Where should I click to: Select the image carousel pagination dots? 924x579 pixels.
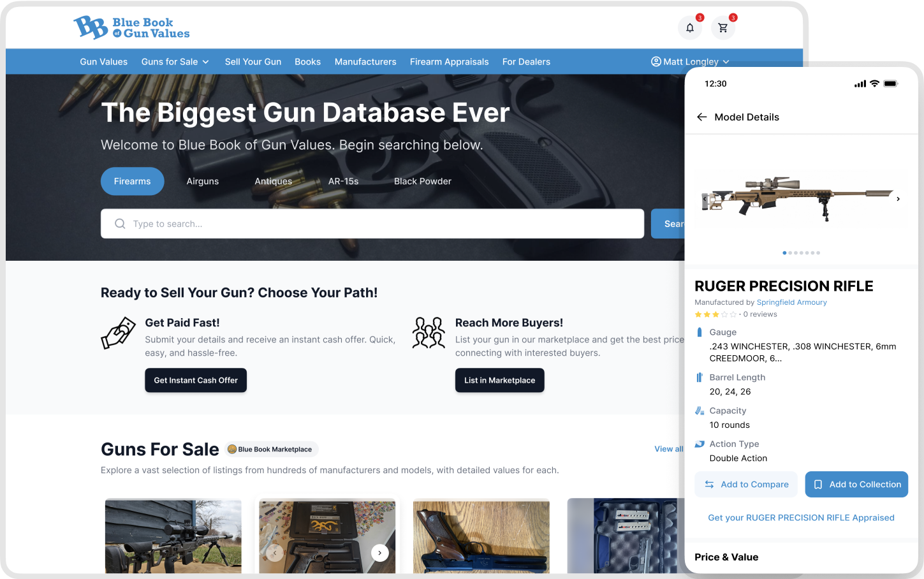801,253
